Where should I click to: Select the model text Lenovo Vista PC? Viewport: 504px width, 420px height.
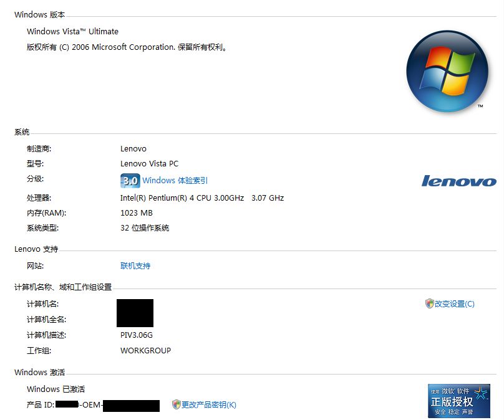coord(150,164)
